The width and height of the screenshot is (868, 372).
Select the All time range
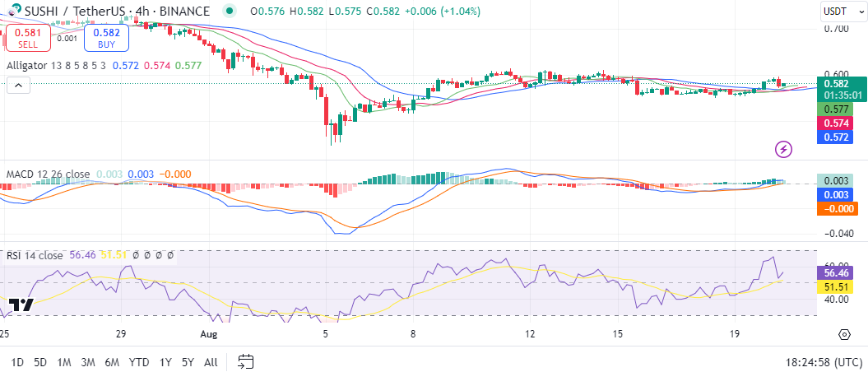(x=211, y=363)
